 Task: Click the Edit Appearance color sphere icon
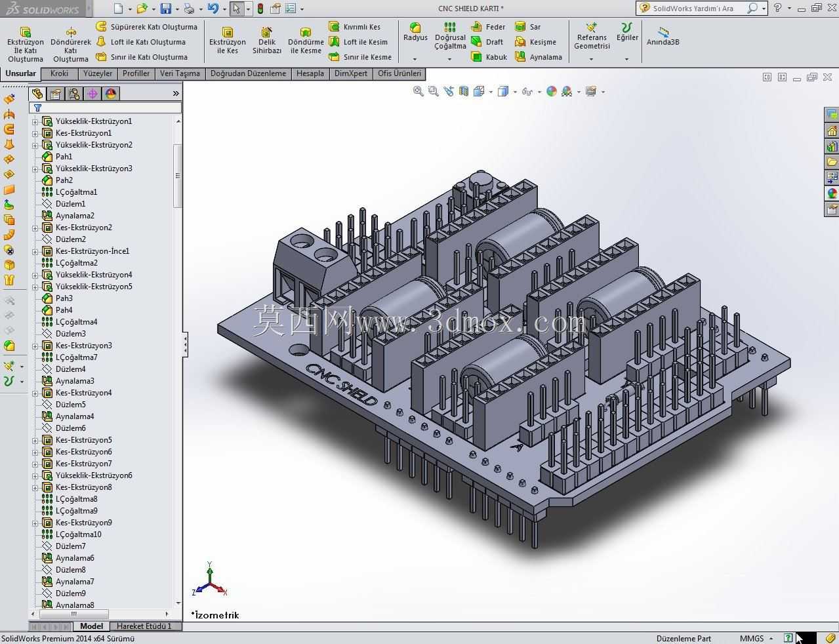[x=551, y=91]
